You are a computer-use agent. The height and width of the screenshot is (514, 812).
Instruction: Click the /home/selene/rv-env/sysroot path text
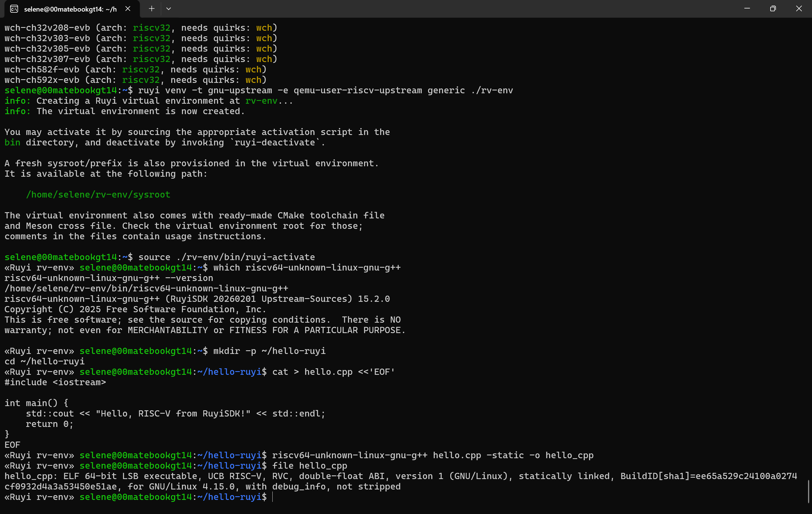tap(98, 194)
